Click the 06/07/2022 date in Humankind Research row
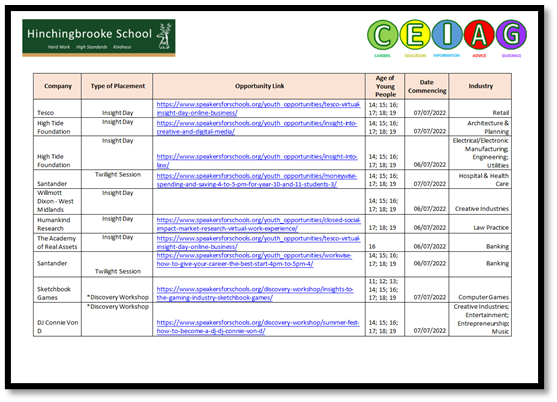This screenshot has width=557, height=402. pyautogui.click(x=427, y=224)
